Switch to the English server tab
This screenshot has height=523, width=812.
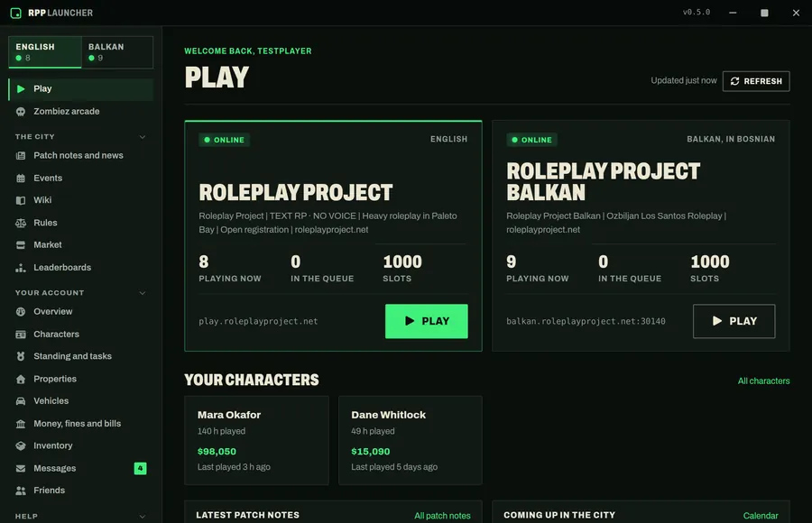[x=45, y=52]
